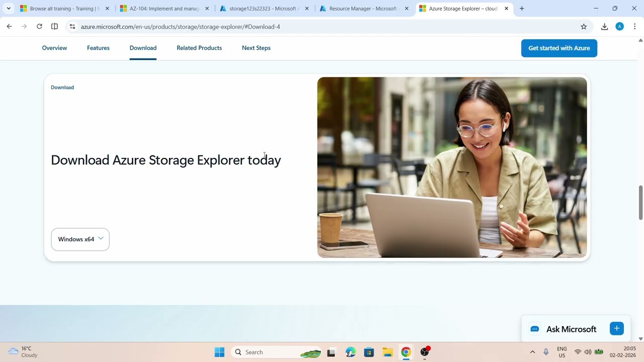Click the taskbar Search box
This screenshot has height=362, width=644.
coord(276,352)
